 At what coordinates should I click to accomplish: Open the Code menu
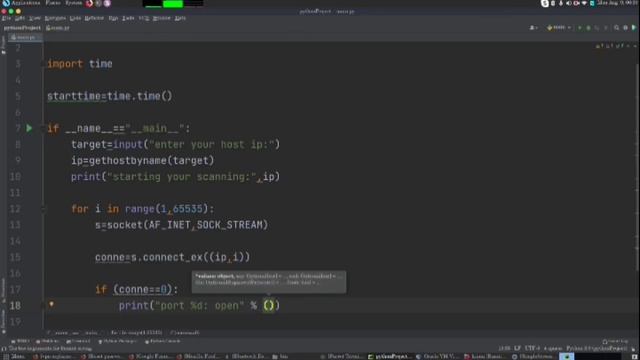[x=75, y=18]
